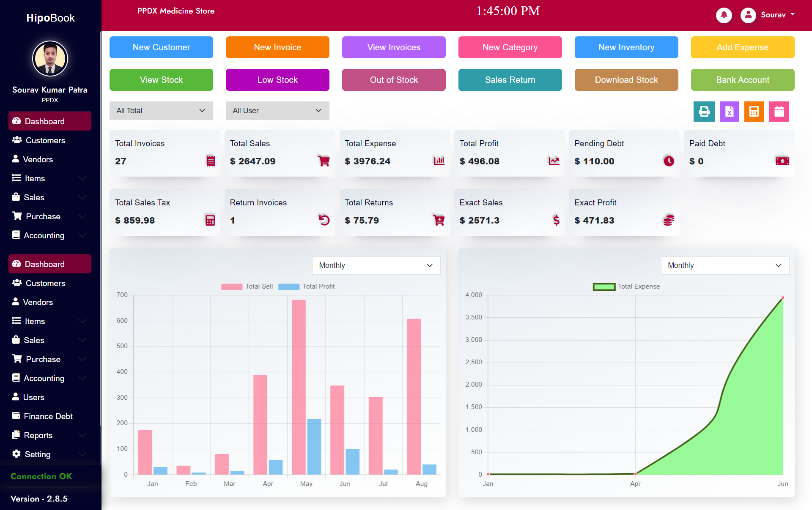Image resolution: width=812 pixels, height=510 pixels.
Task: Open the notification bell icon
Action: [x=724, y=15]
